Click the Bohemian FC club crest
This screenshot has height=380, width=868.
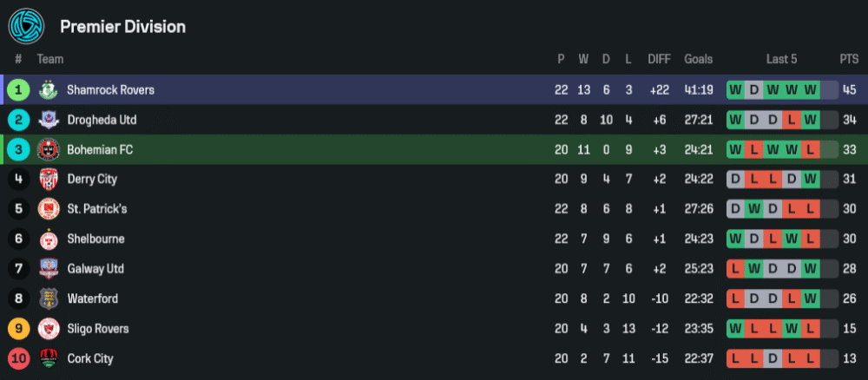48,149
